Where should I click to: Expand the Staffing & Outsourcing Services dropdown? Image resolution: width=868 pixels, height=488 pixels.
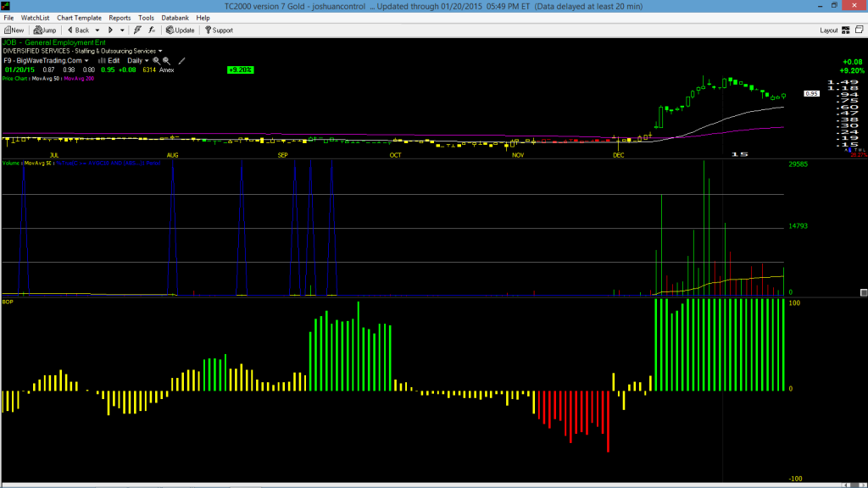pos(160,51)
